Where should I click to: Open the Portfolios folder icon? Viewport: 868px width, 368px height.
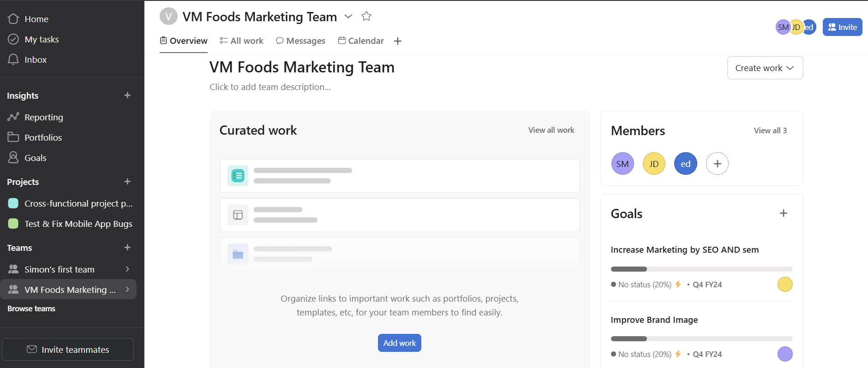13,137
